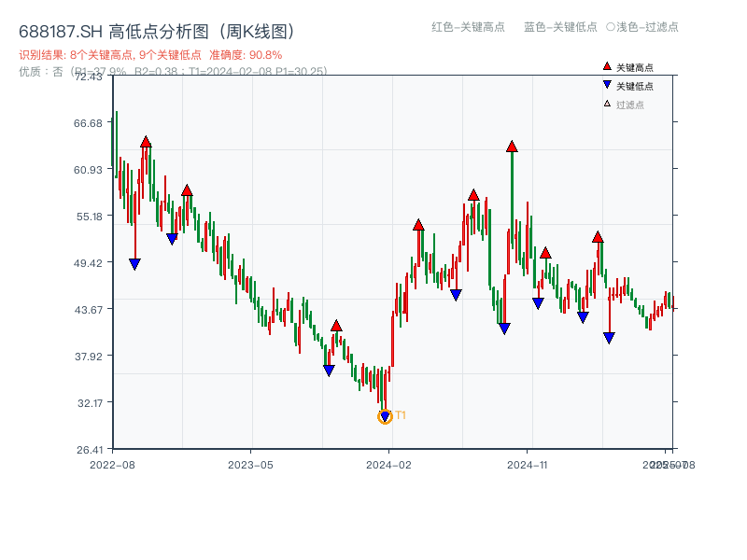Click the blue triangle icon in the legend
This screenshot has width=747, height=560.
click(x=607, y=85)
